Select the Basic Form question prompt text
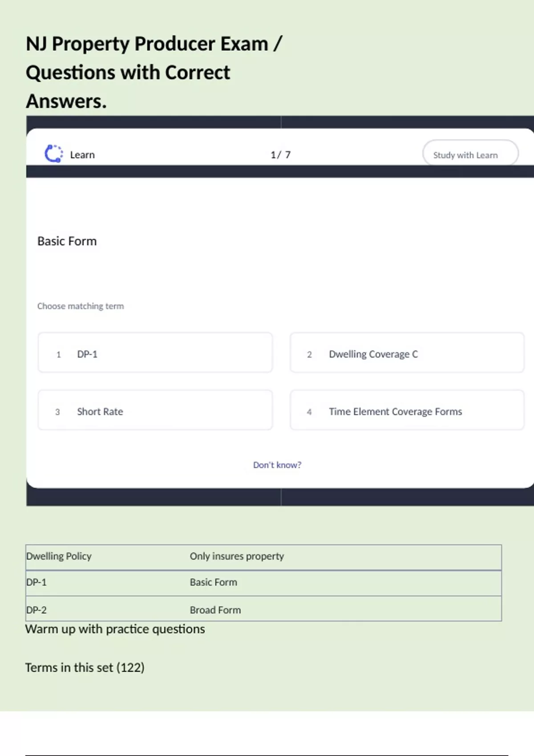534x756 pixels. click(67, 241)
